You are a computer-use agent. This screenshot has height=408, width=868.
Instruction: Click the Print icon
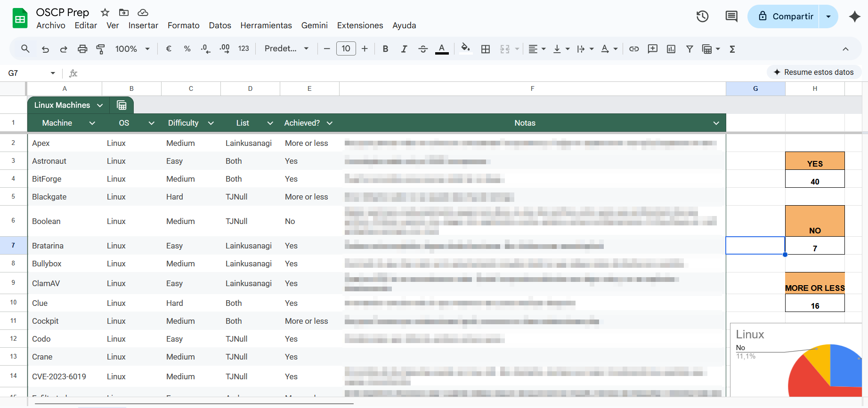82,49
